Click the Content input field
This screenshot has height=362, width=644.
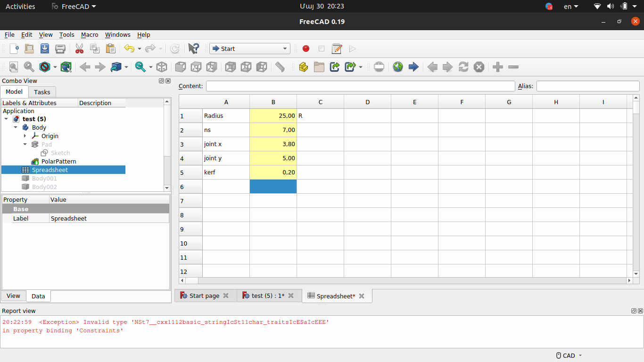click(361, 86)
